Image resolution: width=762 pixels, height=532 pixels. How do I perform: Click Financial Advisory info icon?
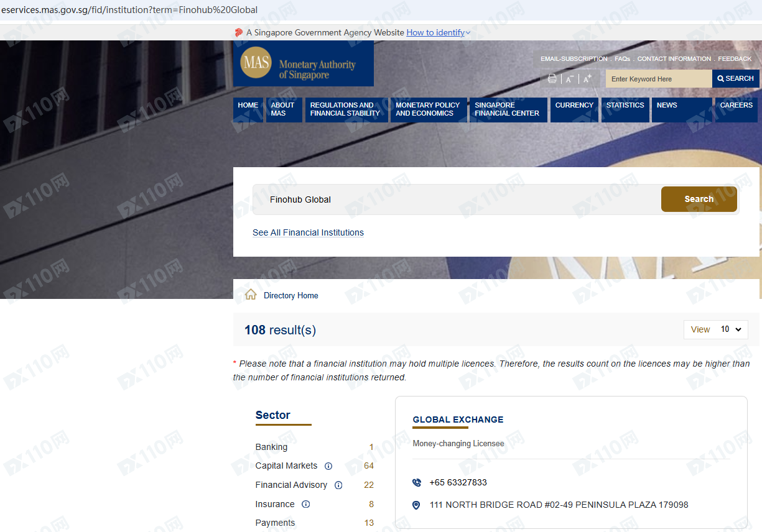click(x=338, y=485)
